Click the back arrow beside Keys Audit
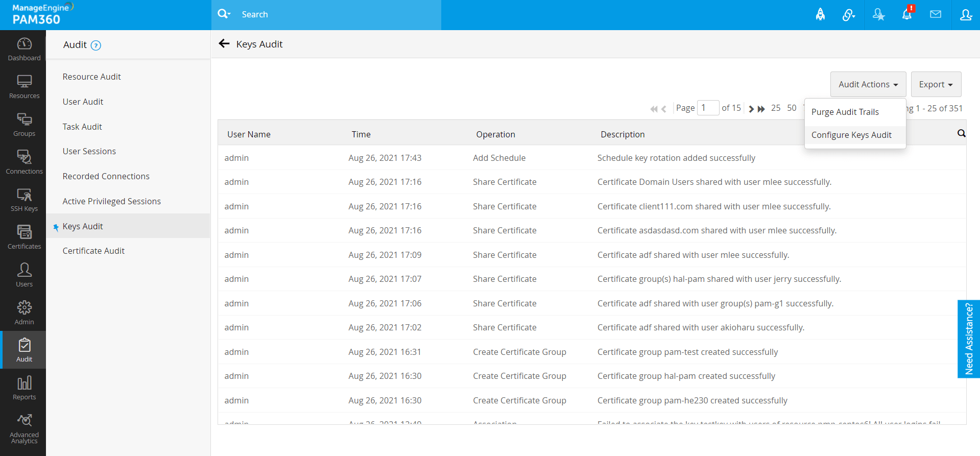 coord(224,44)
